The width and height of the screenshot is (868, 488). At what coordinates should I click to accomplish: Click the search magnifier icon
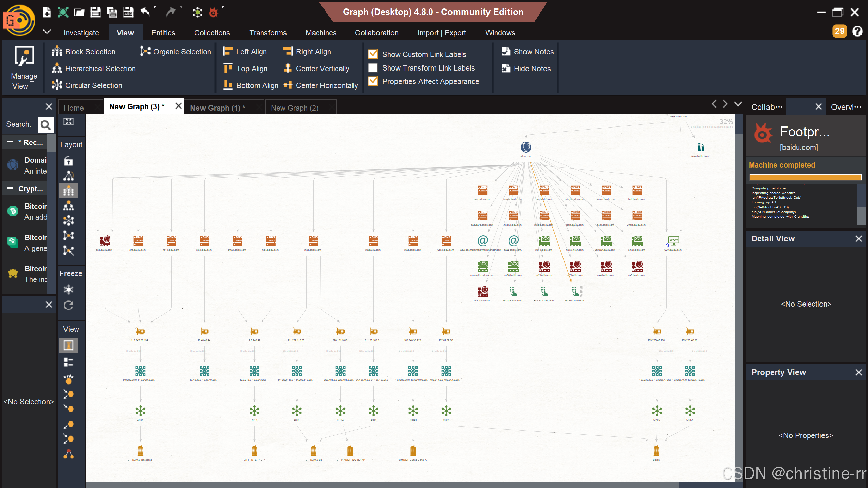[x=45, y=125]
